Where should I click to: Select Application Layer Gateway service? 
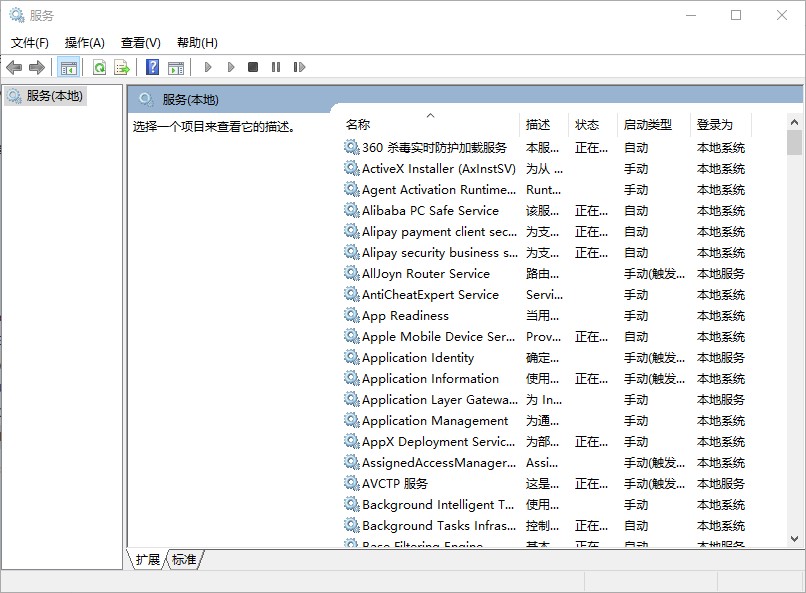click(x=545, y=399)
